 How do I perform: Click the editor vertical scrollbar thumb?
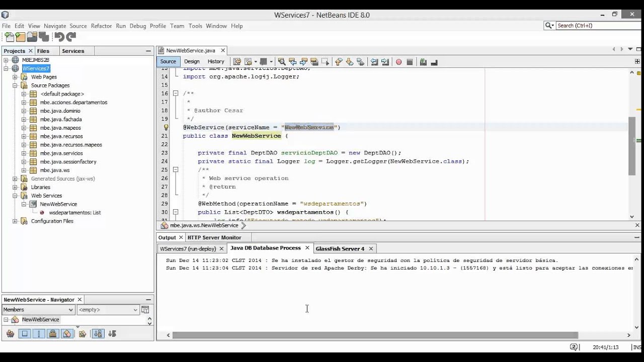click(632, 146)
